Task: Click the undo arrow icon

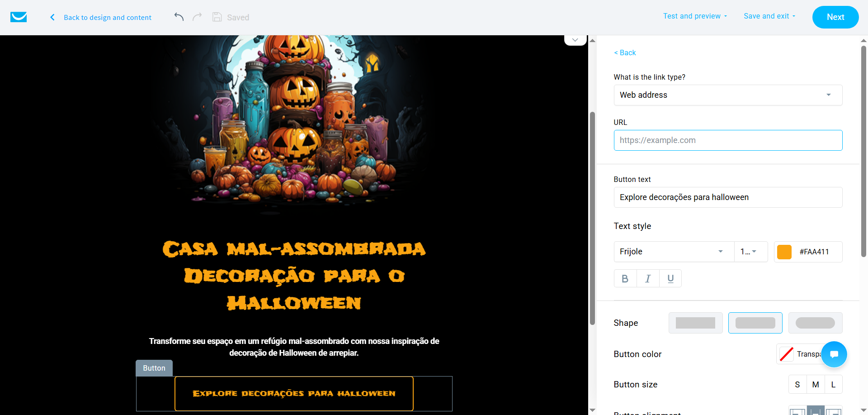Action: pos(179,17)
